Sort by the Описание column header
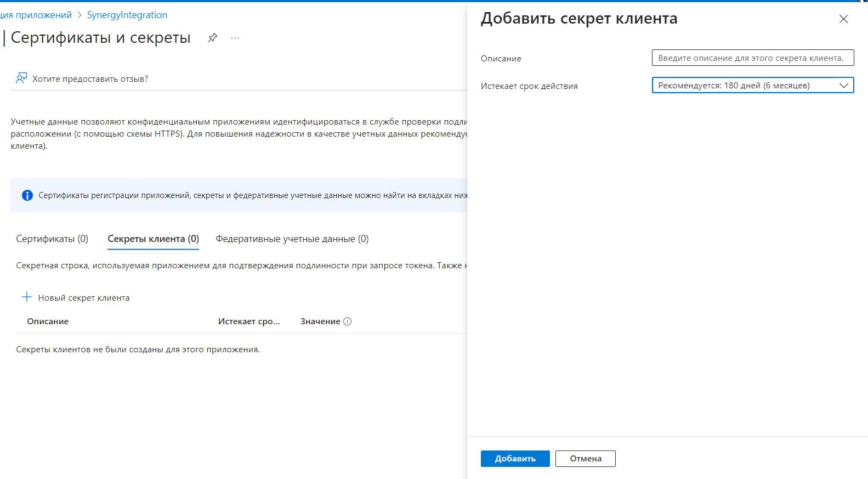Screen dimensions: 868x479 coord(48,322)
